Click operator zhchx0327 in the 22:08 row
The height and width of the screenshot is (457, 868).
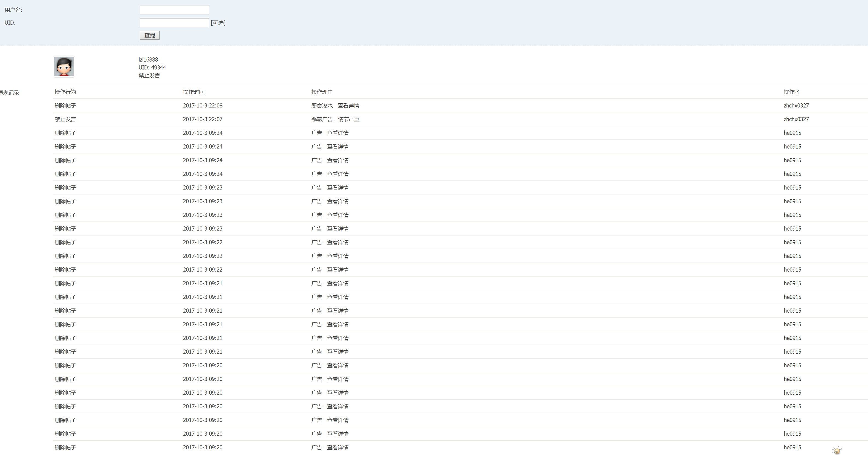coord(796,106)
